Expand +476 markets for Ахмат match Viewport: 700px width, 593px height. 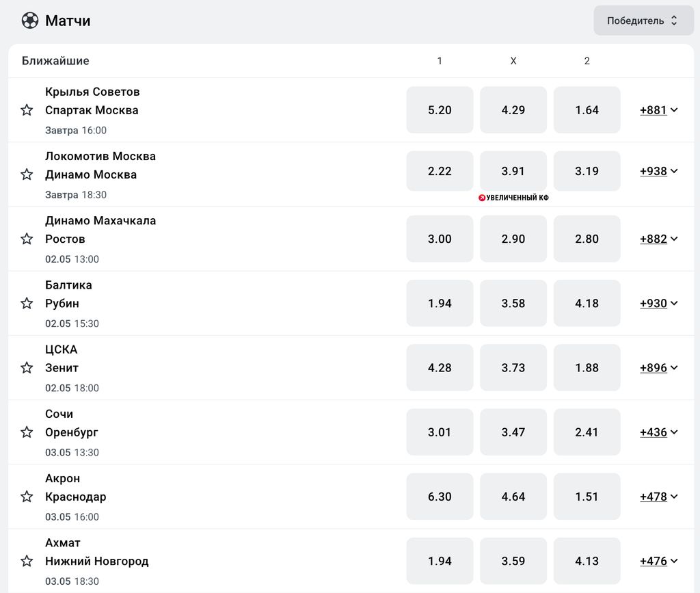click(659, 561)
